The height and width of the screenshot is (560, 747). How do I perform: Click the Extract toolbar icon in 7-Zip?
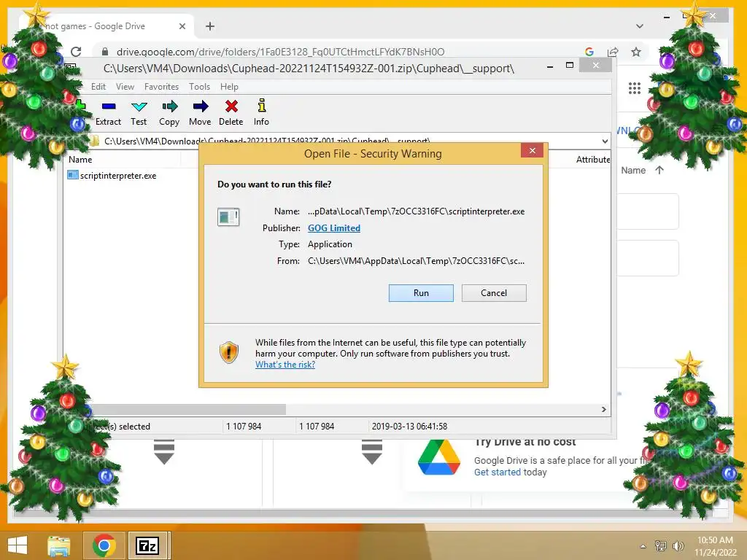tap(108, 113)
